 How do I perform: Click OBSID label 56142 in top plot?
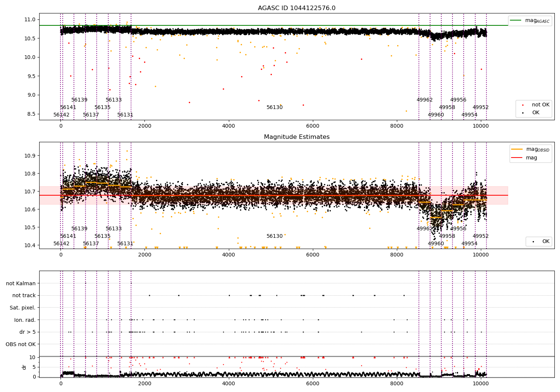click(62, 115)
